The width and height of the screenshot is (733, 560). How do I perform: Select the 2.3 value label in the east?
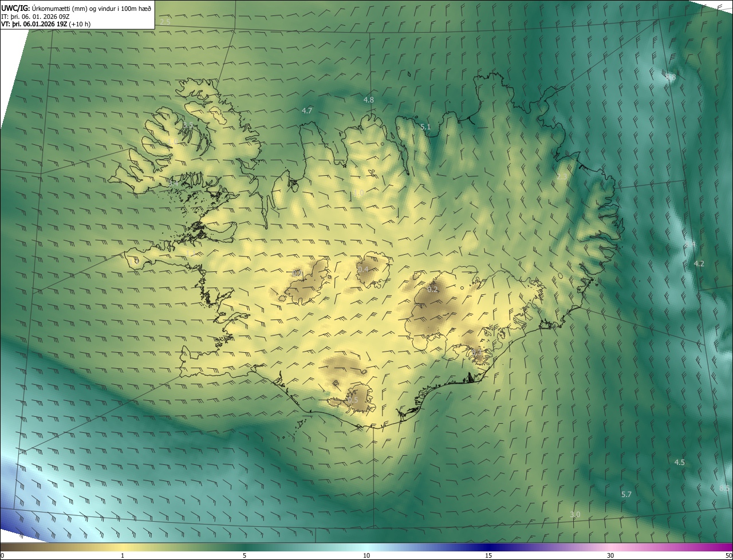(x=562, y=176)
